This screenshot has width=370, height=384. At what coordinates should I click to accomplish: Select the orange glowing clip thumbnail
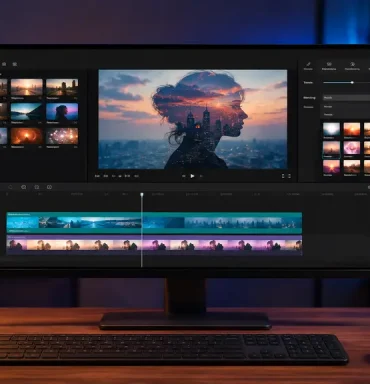[27, 136]
